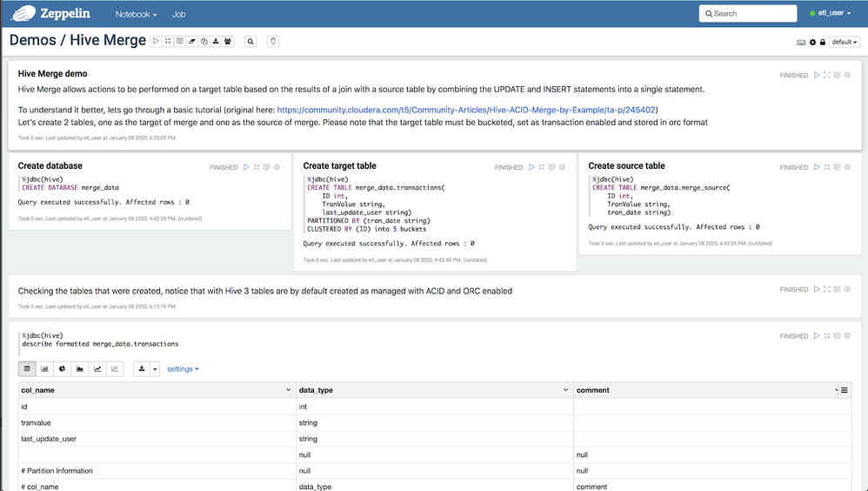Run the Create target table paragraph
The height and width of the screenshot is (491, 868).
(x=531, y=167)
